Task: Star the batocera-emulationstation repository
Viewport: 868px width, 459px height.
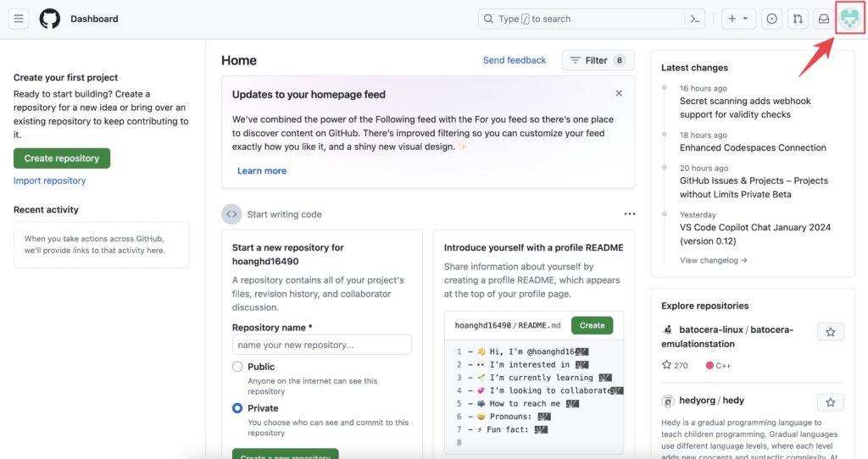Action: (831, 332)
